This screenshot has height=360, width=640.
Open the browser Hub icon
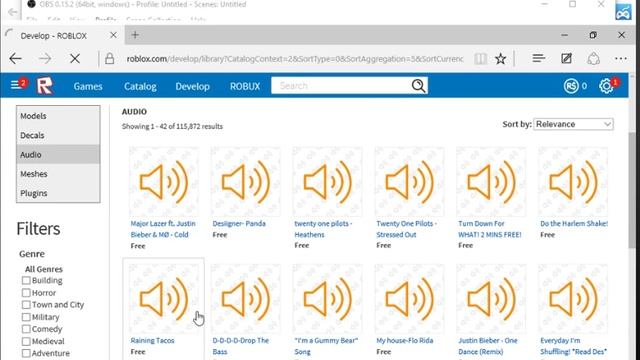[x=539, y=58]
